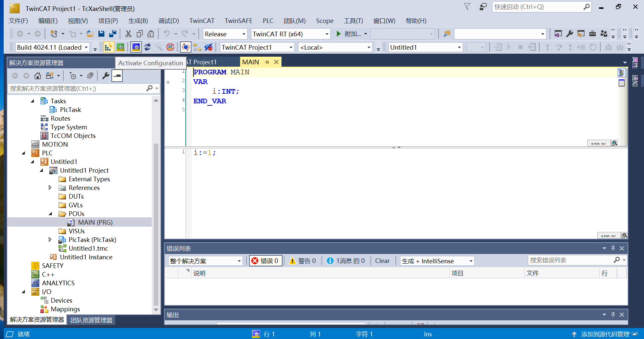Open the TwinSAFE menu

(238, 21)
